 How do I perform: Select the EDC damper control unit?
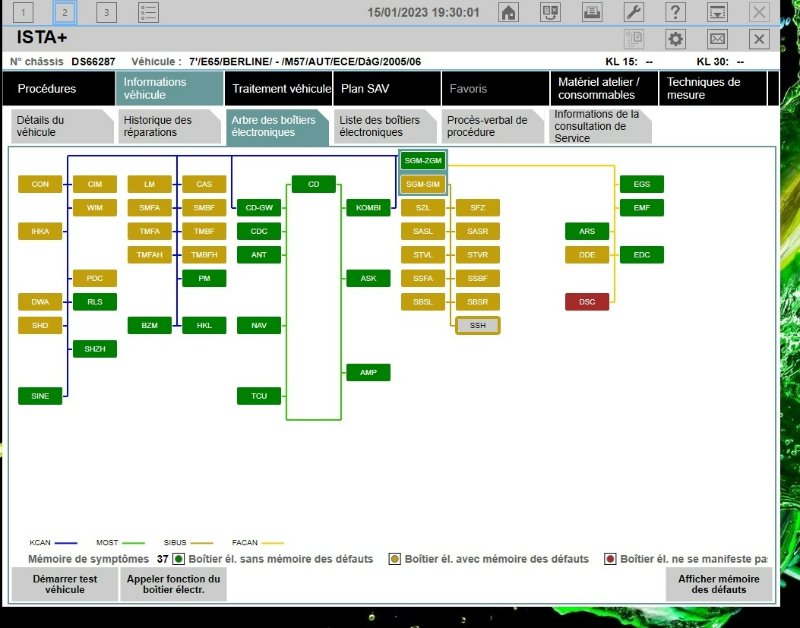(642, 255)
